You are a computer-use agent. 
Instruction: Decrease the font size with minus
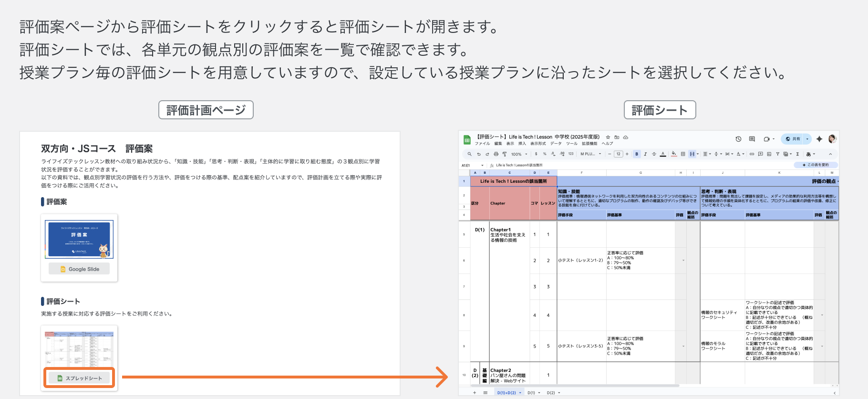tap(610, 154)
